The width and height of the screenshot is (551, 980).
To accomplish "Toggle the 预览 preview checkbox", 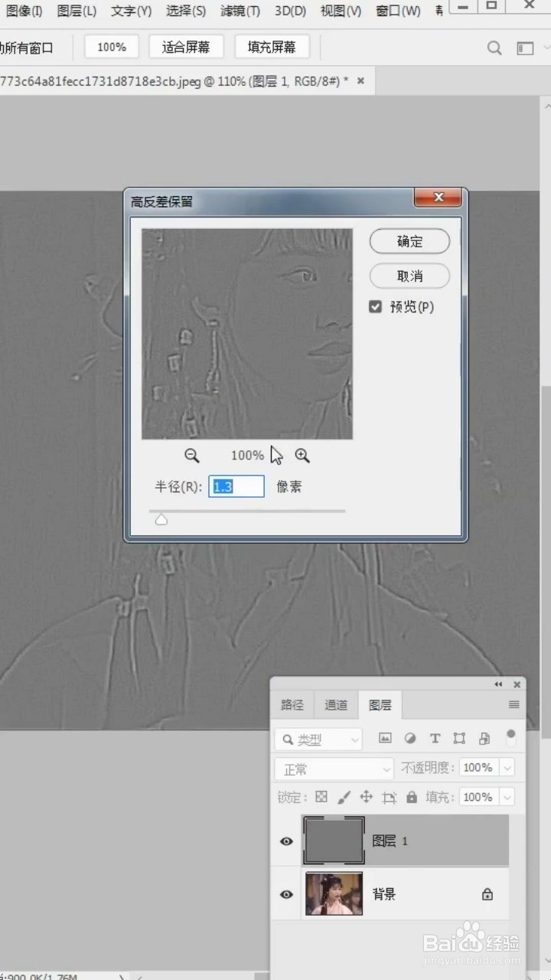I will tap(375, 306).
